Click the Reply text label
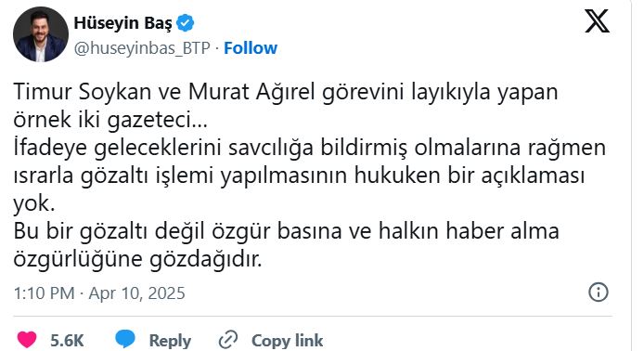The width and height of the screenshot is (644, 351). [170, 341]
